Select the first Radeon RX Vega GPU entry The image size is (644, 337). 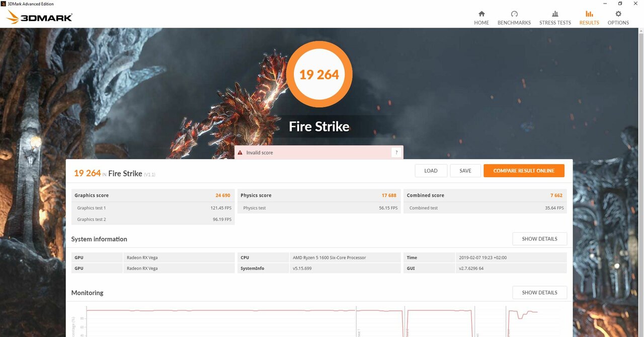[x=142, y=257]
